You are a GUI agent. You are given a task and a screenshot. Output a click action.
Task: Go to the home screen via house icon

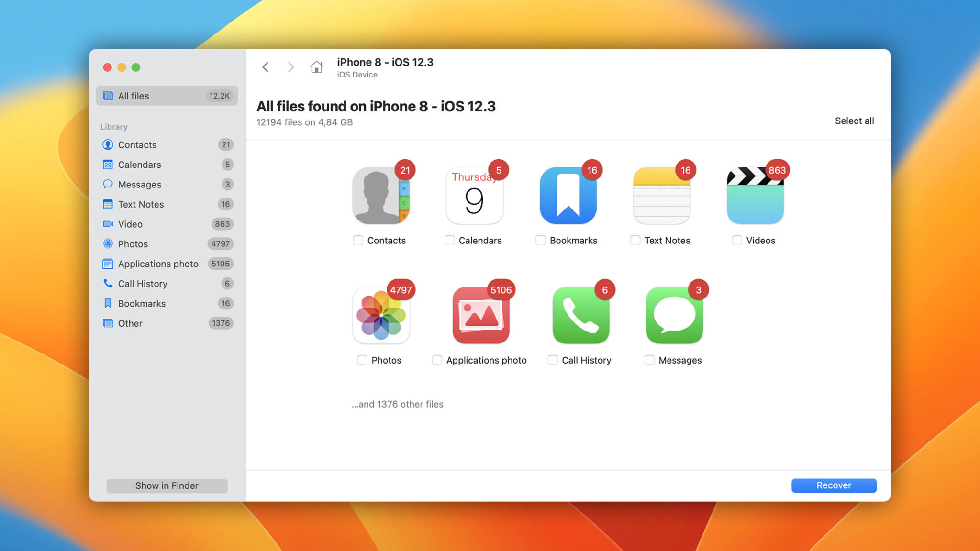tap(316, 67)
